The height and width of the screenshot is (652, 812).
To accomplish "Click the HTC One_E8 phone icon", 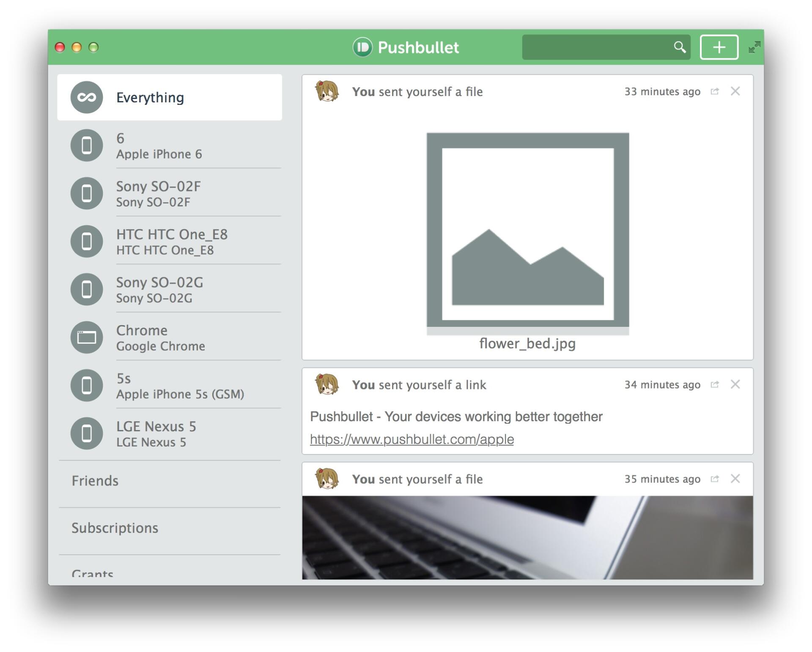I will click(87, 241).
